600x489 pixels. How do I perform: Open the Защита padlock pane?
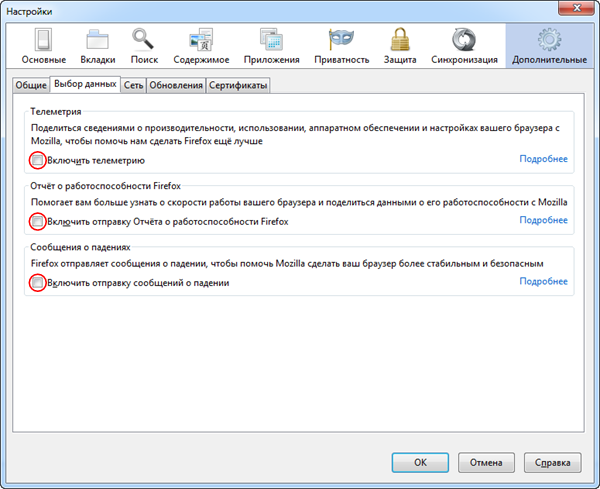click(x=400, y=46)
